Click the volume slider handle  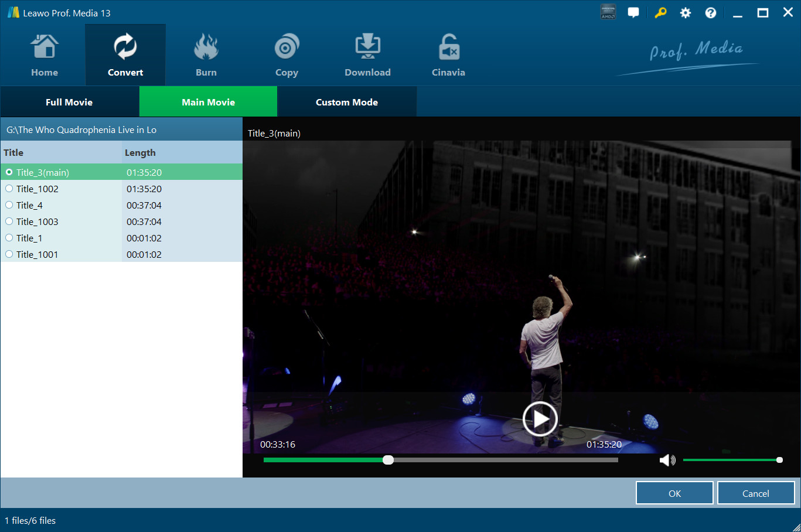[x=779, y=460]
